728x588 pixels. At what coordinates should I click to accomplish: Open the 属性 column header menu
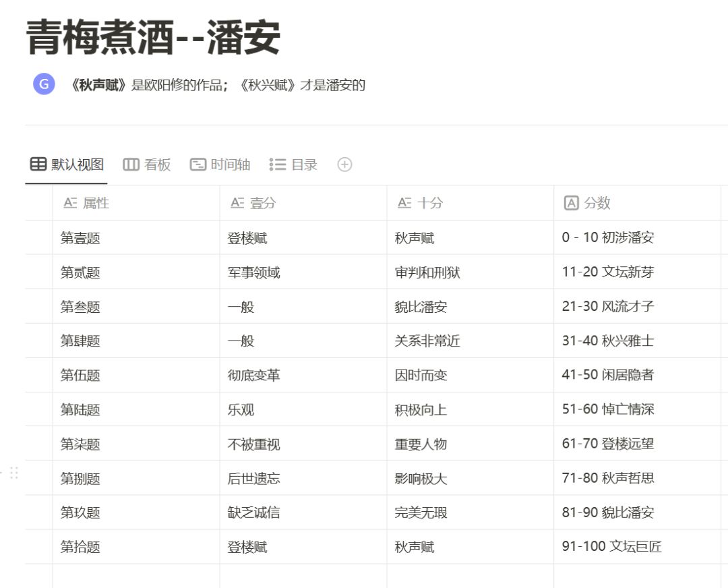[136, 203]
